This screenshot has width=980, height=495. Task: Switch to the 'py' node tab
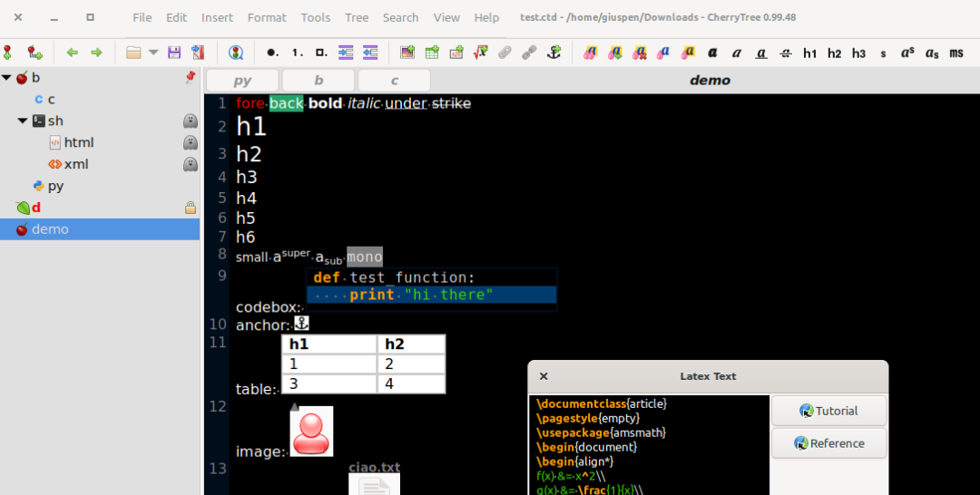tap(242, 81)
